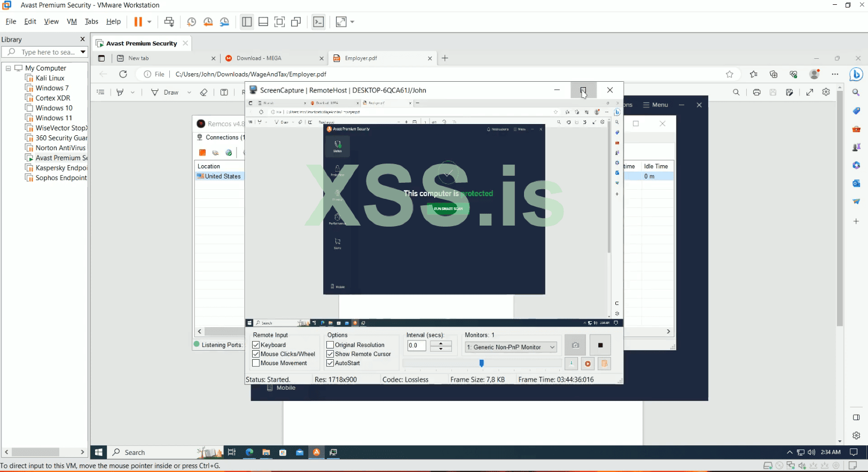Open the VMware snapshot manager
The width and height of the screenshot is (868, 472).
click(x=224, y=22)
